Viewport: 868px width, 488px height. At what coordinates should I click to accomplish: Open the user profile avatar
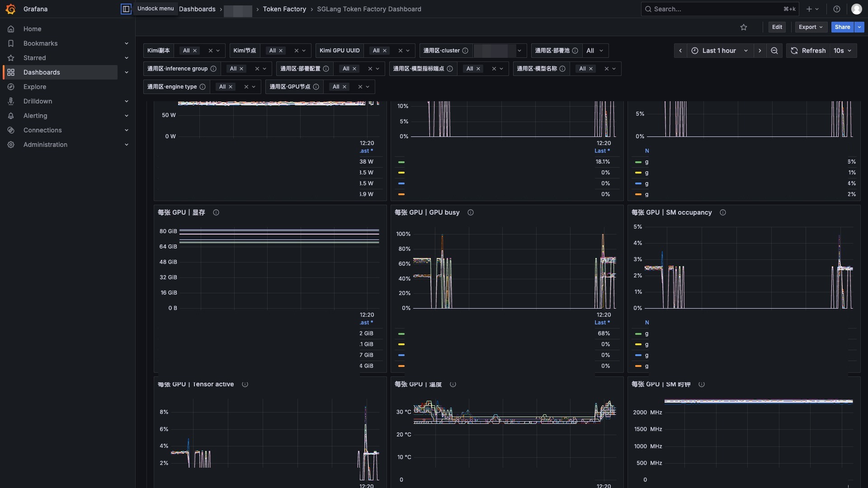856,9
